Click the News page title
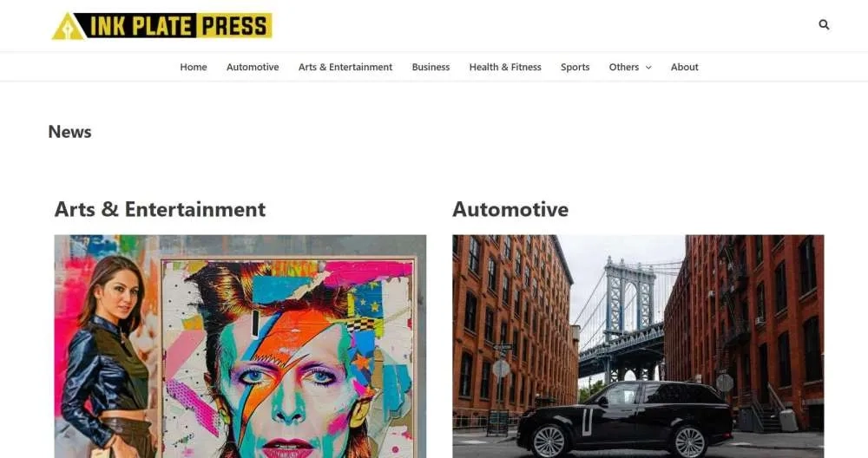 (69, 132)
